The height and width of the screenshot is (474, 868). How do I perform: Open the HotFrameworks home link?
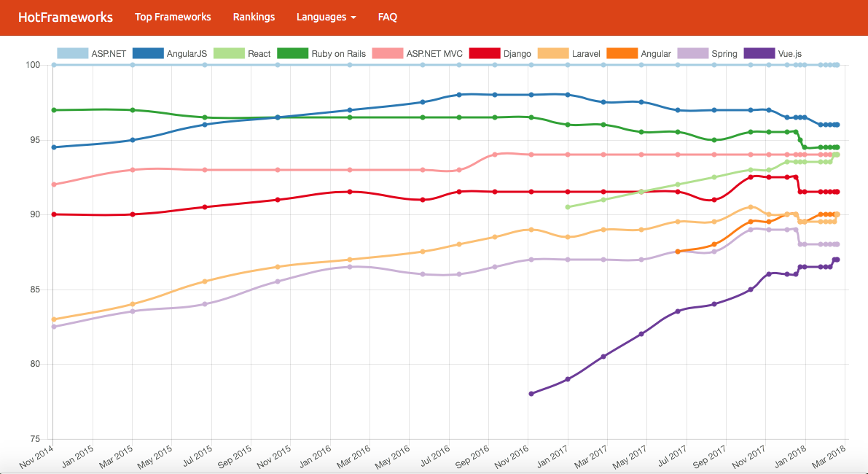click(66, 18)
